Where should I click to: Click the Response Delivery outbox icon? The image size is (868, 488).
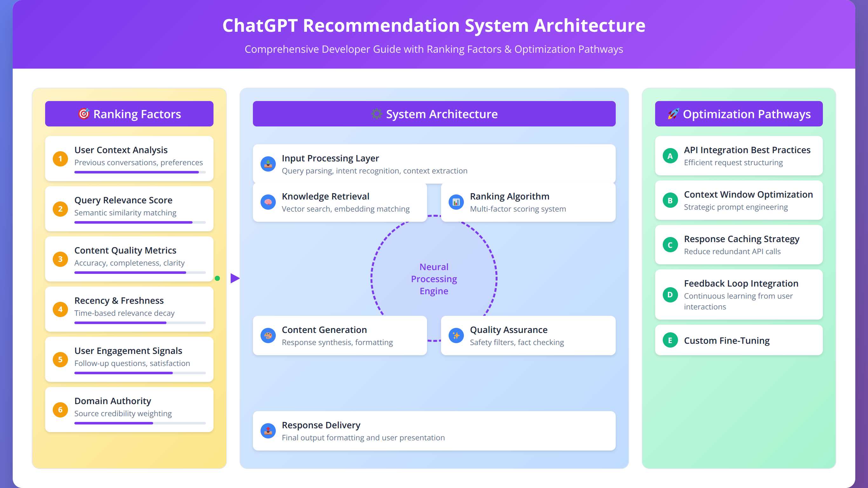268,431
